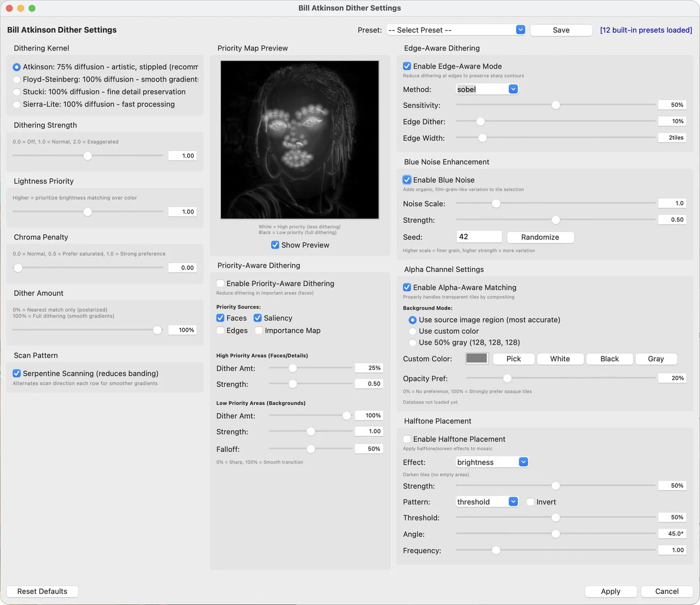
Task: Check the halftone Invert option
Action: coord(530,502)
